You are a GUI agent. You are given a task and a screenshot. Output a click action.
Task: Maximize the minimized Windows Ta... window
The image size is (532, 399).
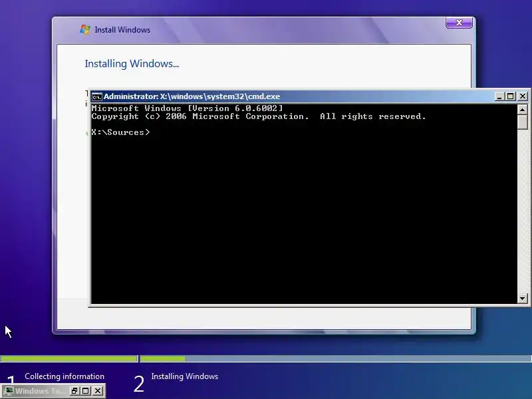click(86, 391)
